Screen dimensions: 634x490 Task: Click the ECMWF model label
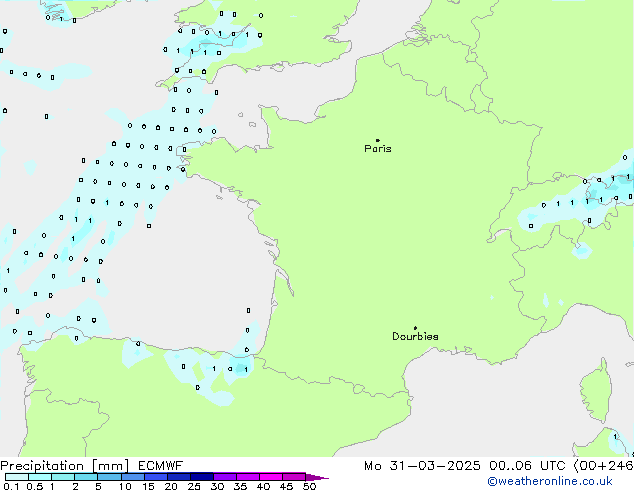click(x=161, y=466)
